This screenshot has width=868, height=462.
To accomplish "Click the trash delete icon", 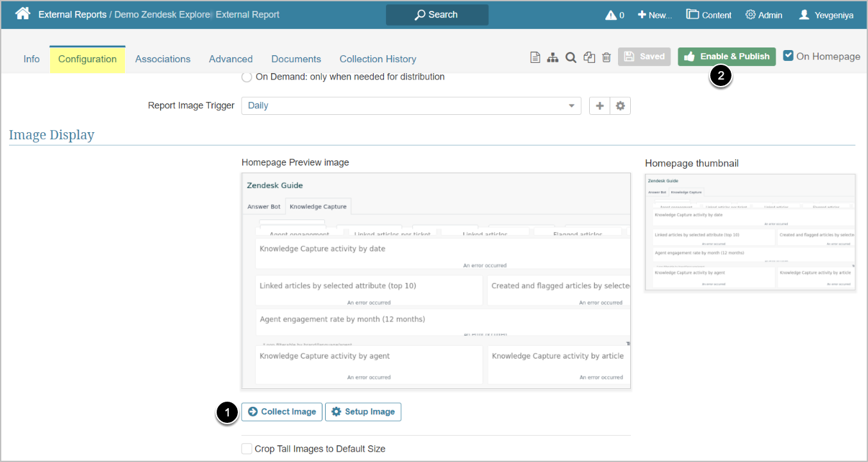I will [x=606, y=57].
